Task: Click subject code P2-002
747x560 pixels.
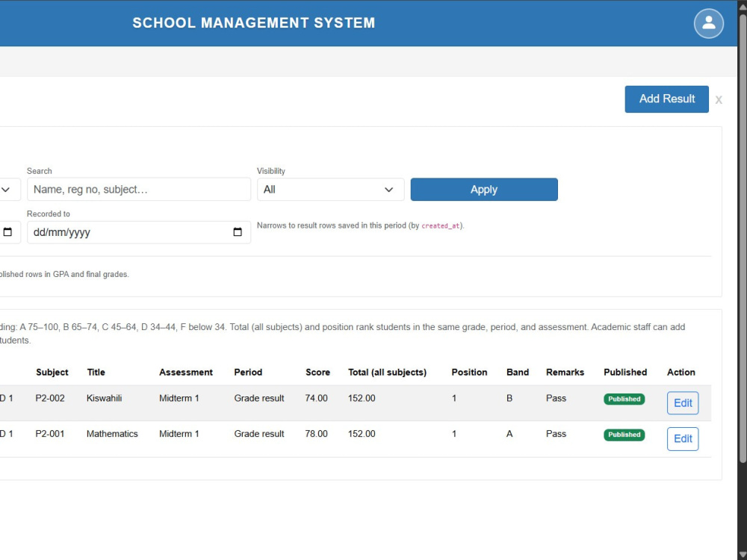Action: [x=50, y=398]
